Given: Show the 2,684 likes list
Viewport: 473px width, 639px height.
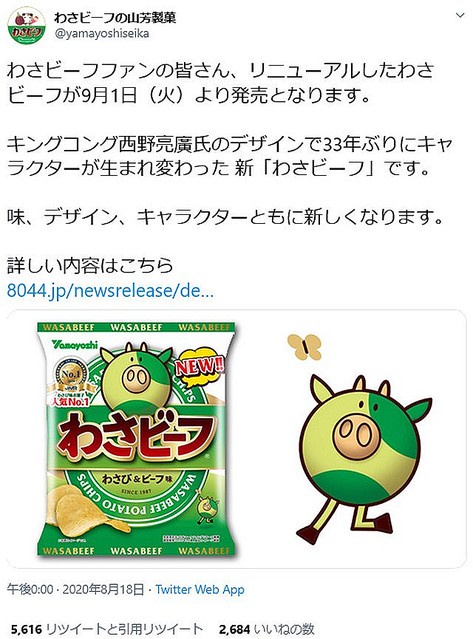Looking at the screenshot, I should click(267, 629).
